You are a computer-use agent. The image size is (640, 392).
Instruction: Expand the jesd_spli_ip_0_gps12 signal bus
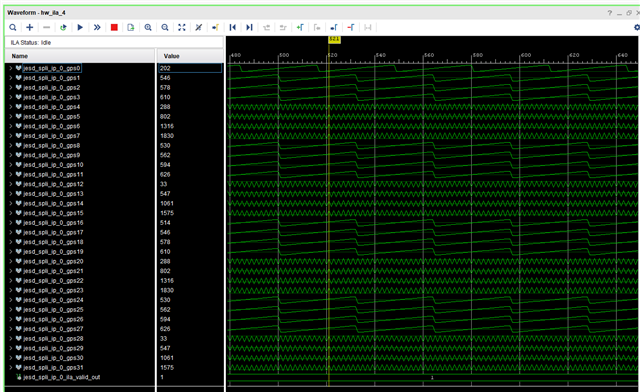[x=11, y=184]
